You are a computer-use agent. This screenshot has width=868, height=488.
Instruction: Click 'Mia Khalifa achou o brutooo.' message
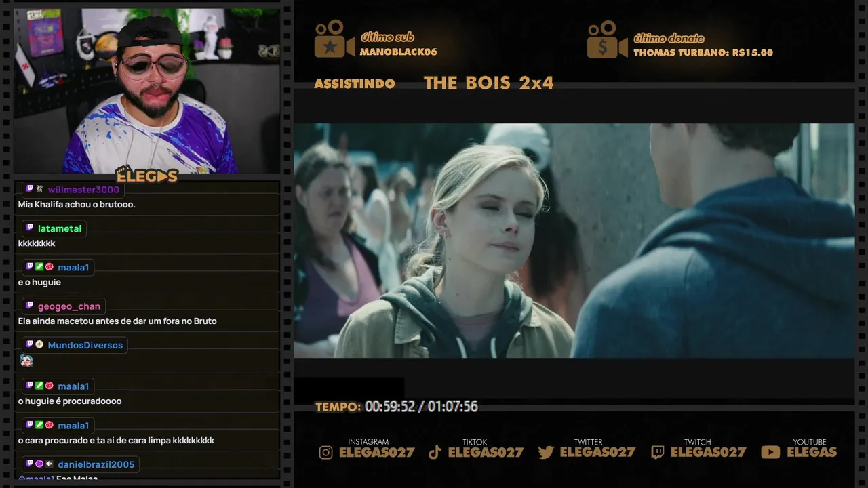[77, 205]
